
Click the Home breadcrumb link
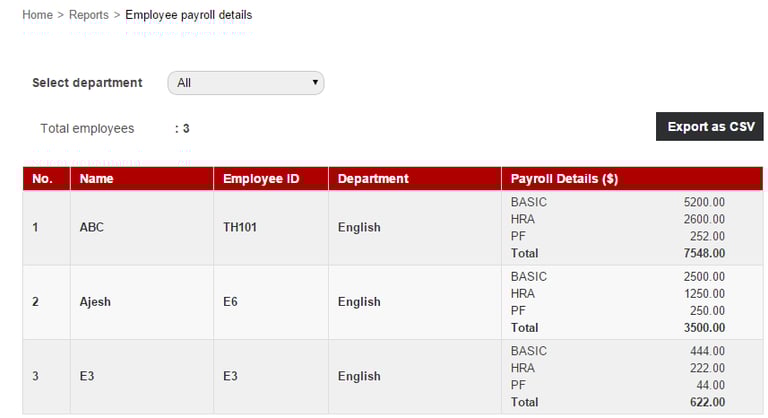[37, 15]
